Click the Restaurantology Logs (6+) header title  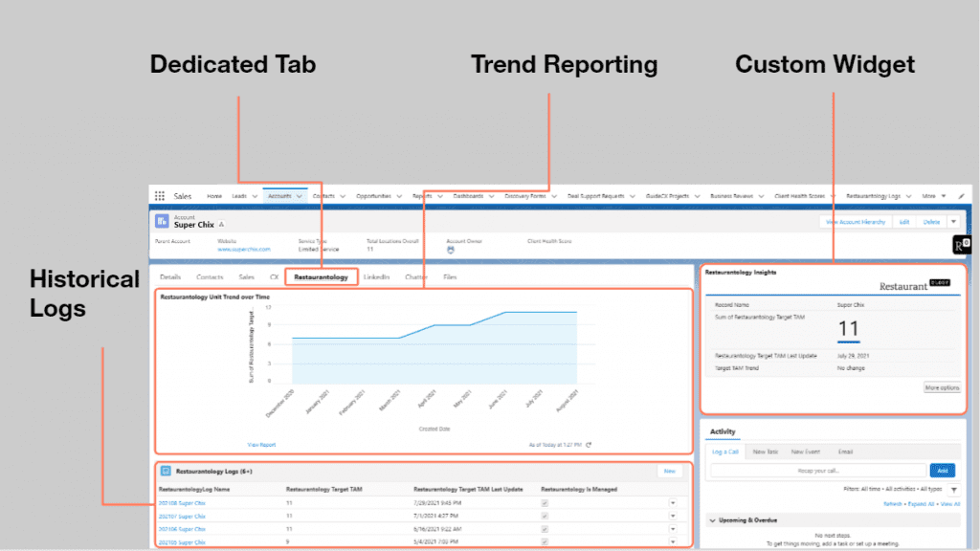pyautogui.click(x=213, y=472)
